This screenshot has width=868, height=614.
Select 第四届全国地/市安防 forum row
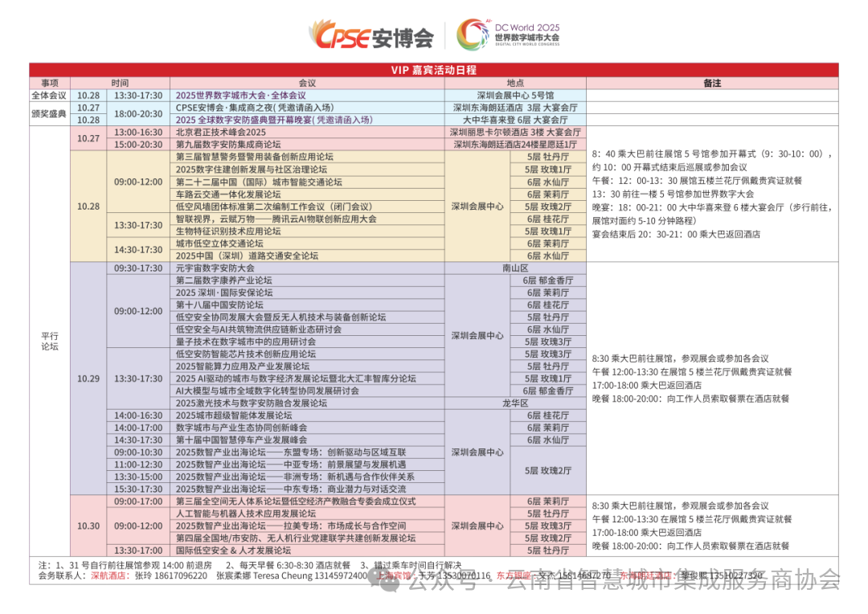[307, 538]
